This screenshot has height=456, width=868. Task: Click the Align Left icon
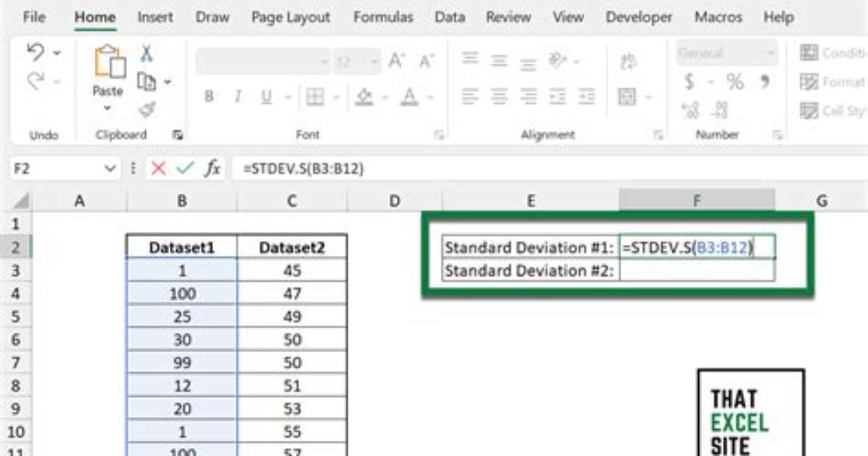(x=470, y=97)
